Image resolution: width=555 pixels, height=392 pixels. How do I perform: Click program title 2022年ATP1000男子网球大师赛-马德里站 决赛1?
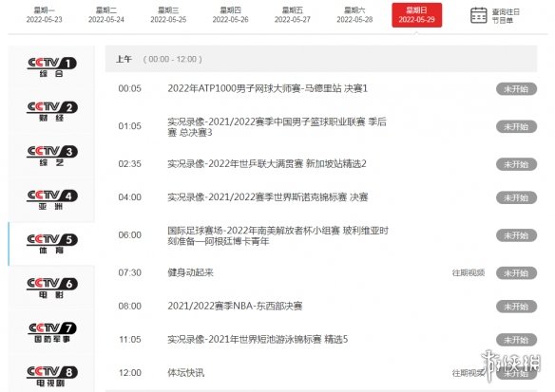click(x=268, y=88)
